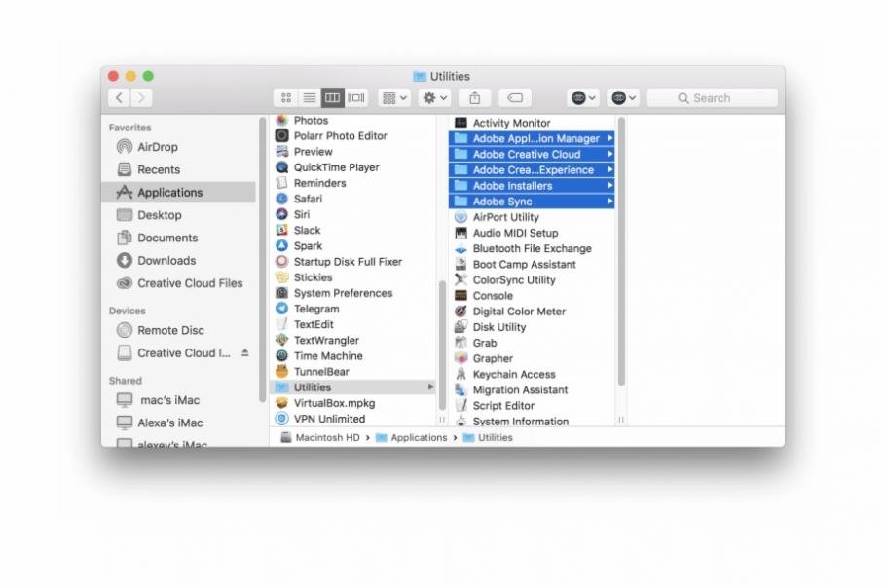
Task: Switch to Cover Flow view
Action: pos(356,98)
